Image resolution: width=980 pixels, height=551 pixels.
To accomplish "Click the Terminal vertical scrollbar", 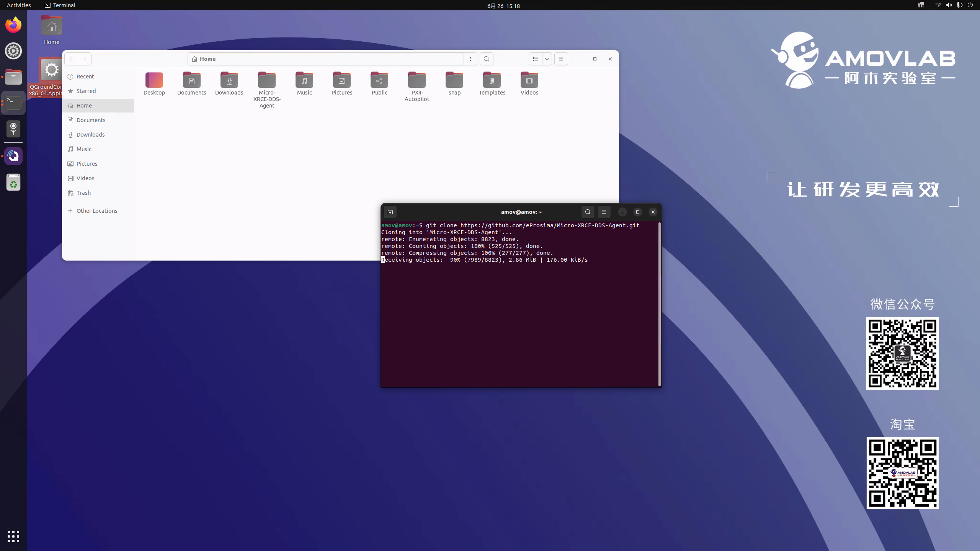I will (659, 304).
